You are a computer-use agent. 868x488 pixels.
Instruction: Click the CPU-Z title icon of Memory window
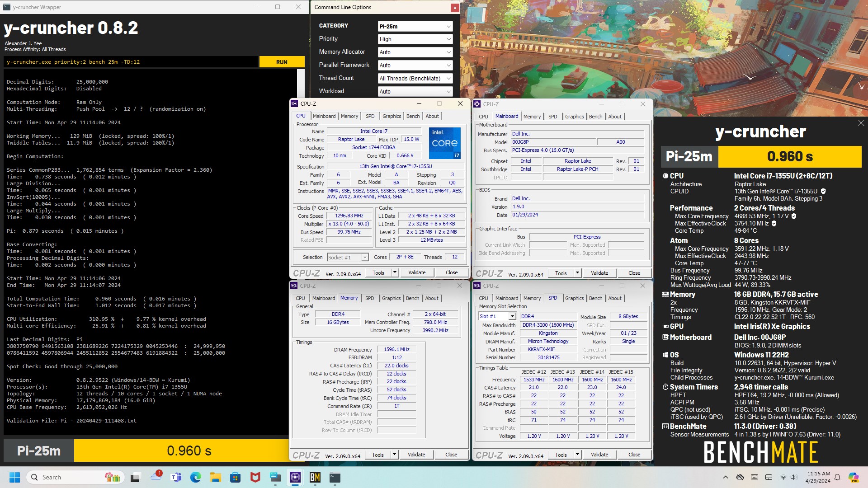pyautogui.click(x=294, y=286)
